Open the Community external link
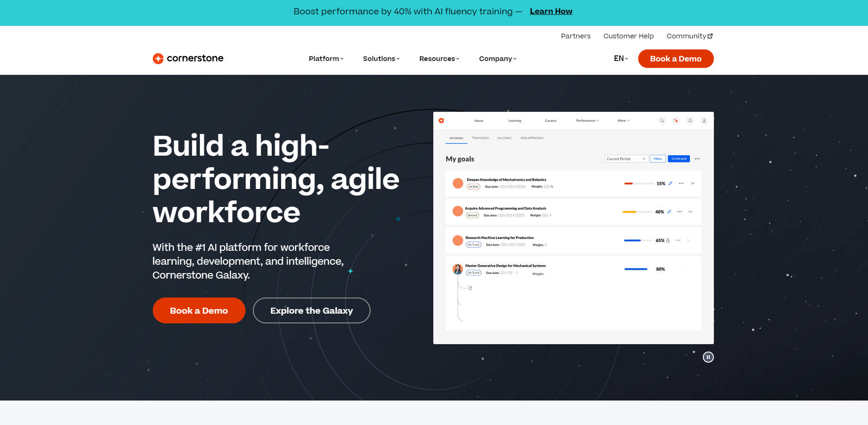Image resolution: width=868 pixels, height=425 pixels. 689,36
